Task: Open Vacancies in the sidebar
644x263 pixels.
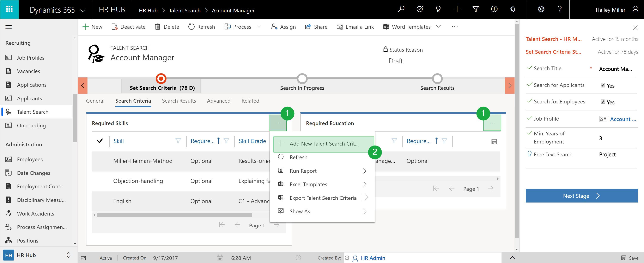Action: [x=28, y=71]
